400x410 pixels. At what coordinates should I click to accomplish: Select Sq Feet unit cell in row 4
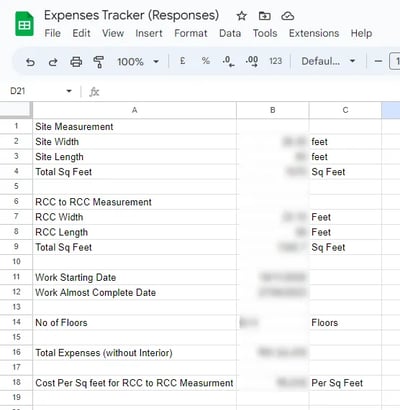click(x=345, y=172)
